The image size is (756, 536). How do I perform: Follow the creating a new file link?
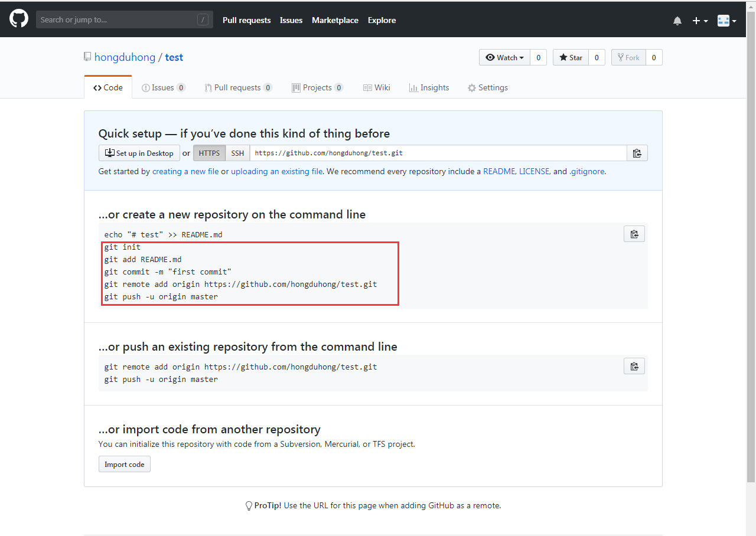point(185,171)
